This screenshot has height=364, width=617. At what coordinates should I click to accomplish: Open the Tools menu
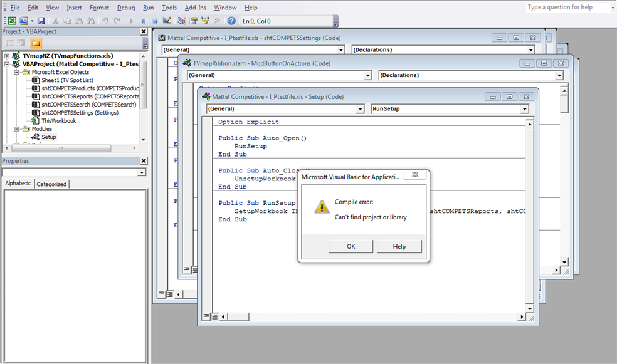point(169,8)
